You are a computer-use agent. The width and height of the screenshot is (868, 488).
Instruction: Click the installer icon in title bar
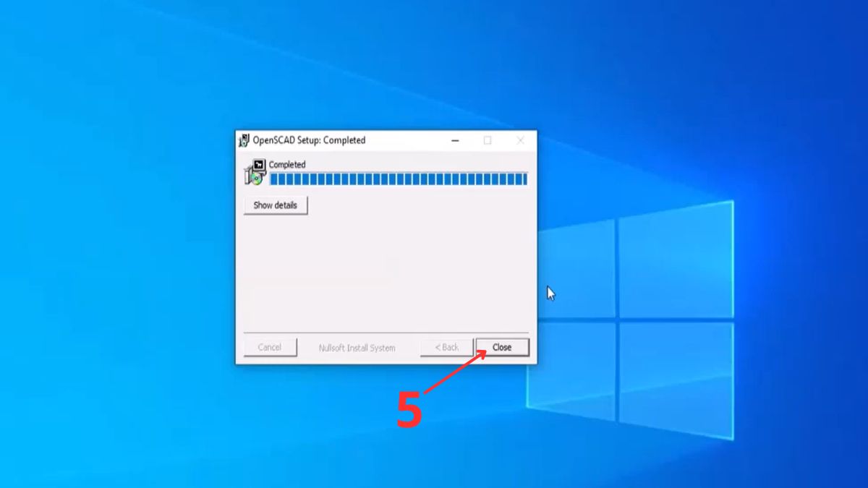tap(244, 140)
